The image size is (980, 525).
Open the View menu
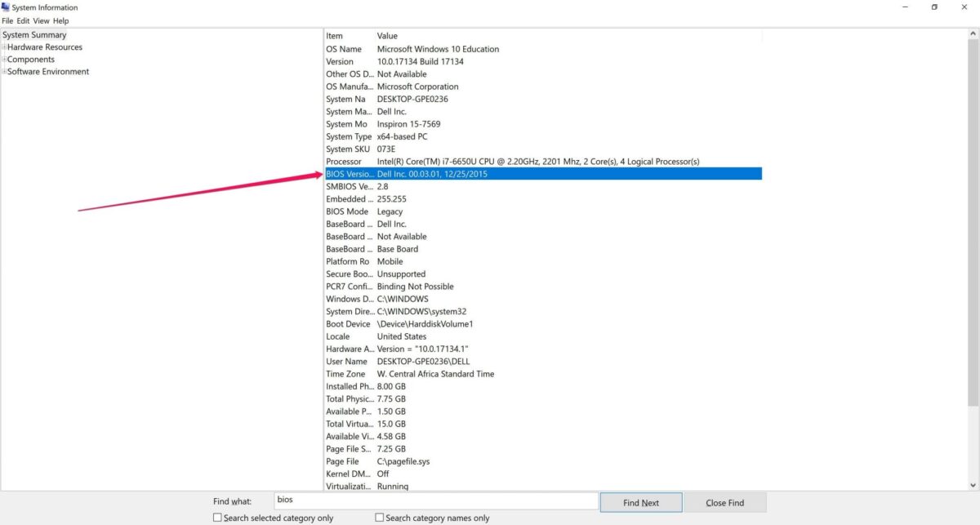click(42, 20)
